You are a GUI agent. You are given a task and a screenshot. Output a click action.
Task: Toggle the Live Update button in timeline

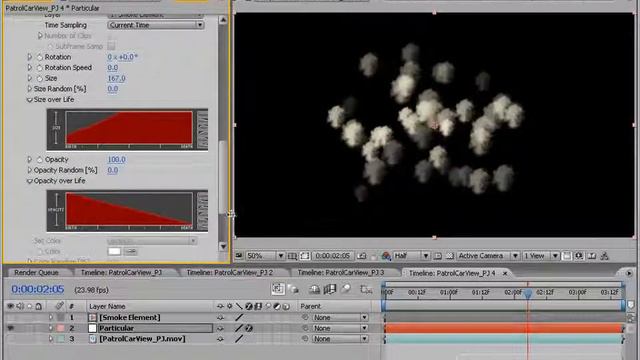278,289
